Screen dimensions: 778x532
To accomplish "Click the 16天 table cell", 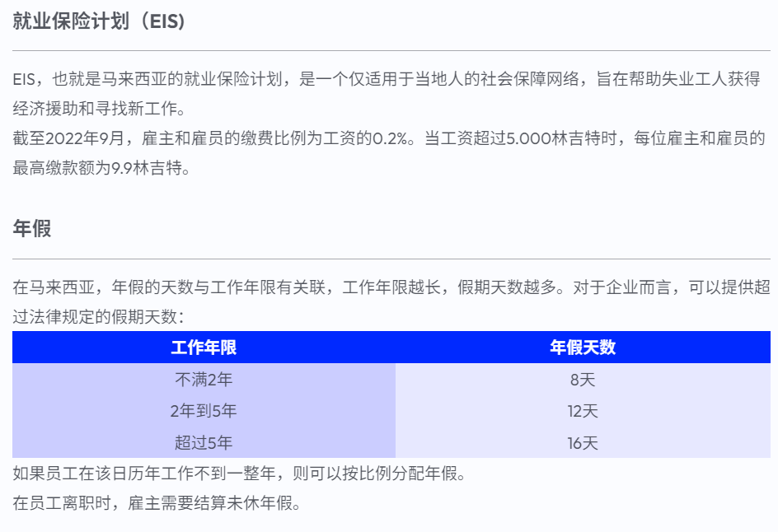I will click(583, 442).
